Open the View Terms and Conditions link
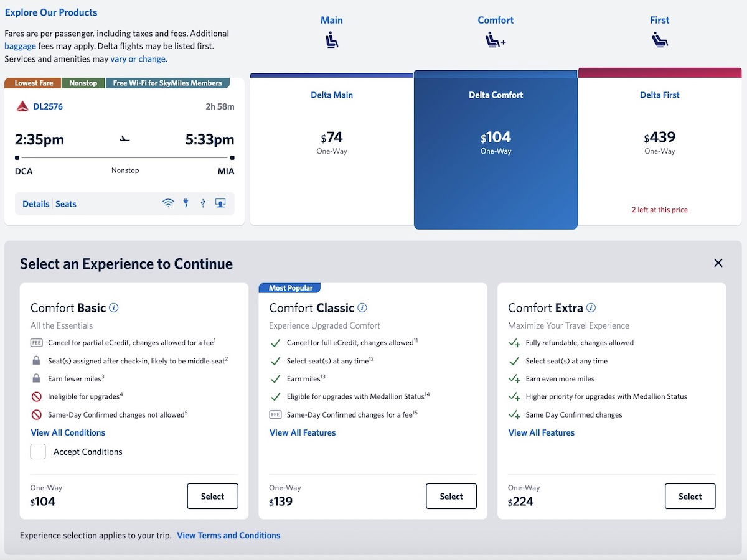Viewport: 747px width, 560px height. pyautogui.click(x=228, y=535)
